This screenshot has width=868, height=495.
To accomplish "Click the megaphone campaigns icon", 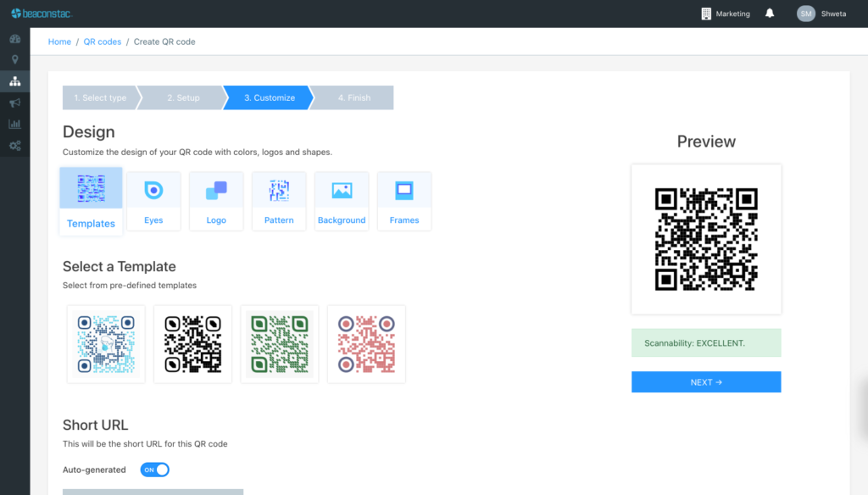I will tap(14, 103).
